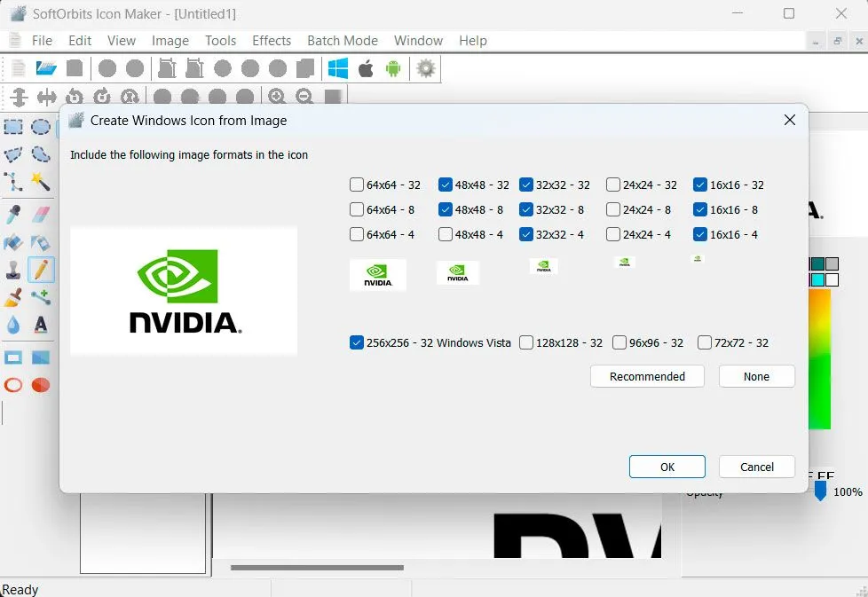Open the Image menu
The height and width of the screenshot is (597, 868).
pyautogui.click(x=170, y=41)
